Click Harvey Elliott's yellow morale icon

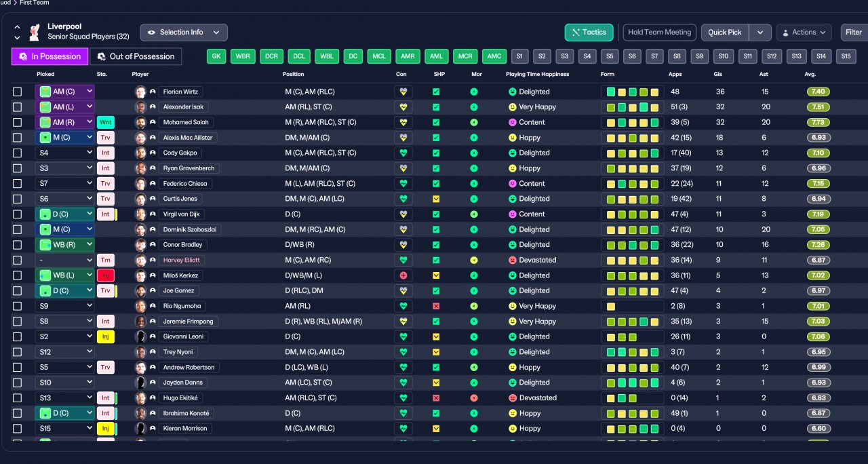[474, 260]
